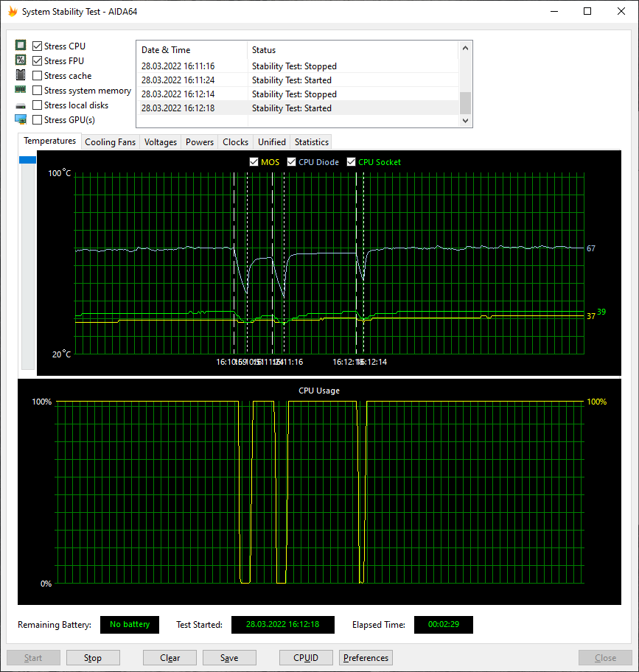Viewport: 639px width, 672px height.
Task: Click the CPU chip icon beside Stress CPU
Action: (x=21, y=45)
